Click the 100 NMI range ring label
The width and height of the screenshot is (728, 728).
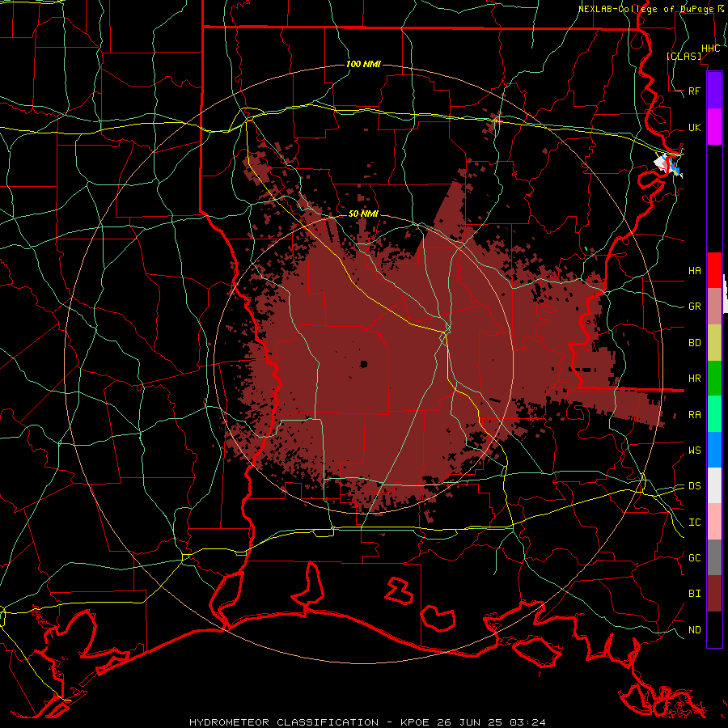[x=363, y=64]
